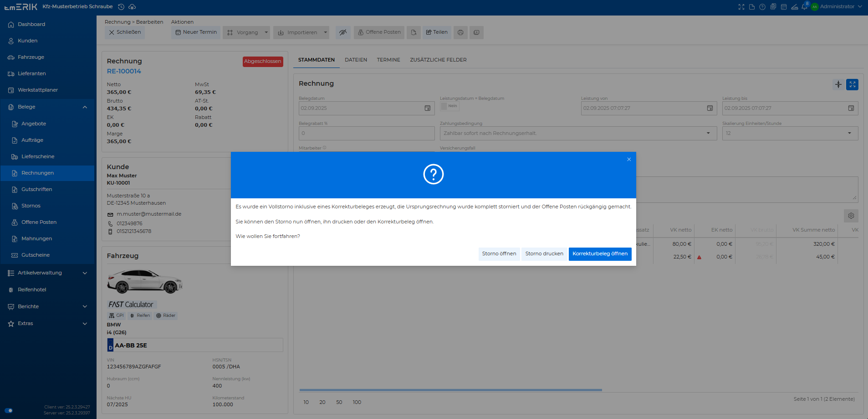
Task: Collapse the Belege sidebar group
Action: click(85, 107)
